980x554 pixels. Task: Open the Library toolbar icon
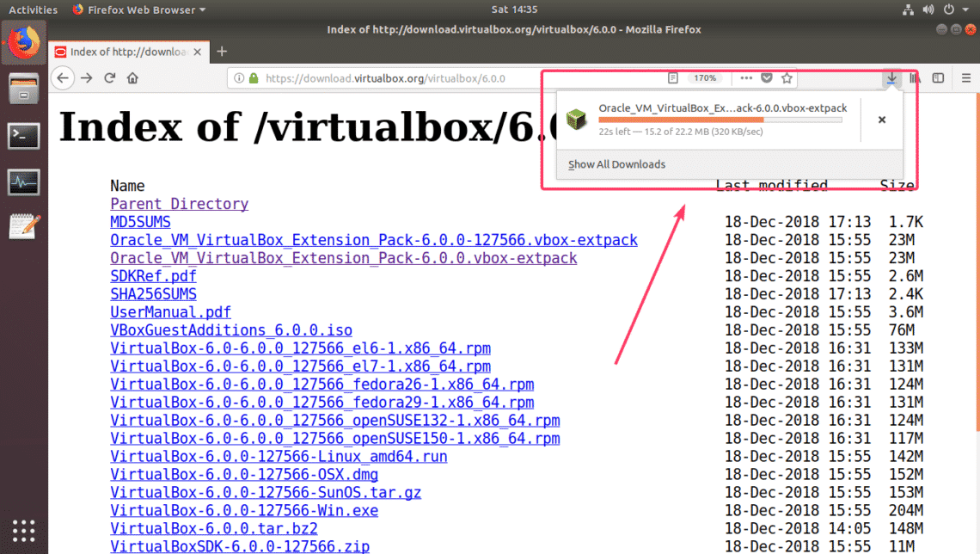point(915,78)
